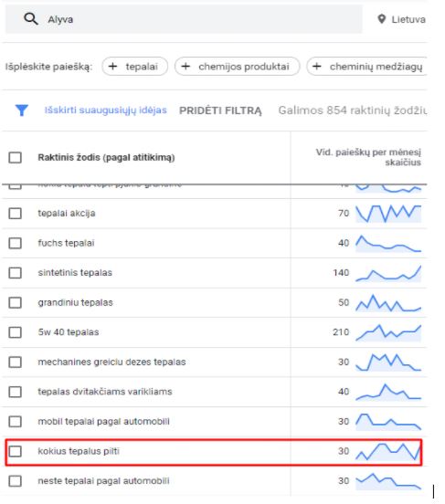Add tepalai to broaden search
The height and width of the screenshot is (504, 445).
click(135, 67)
